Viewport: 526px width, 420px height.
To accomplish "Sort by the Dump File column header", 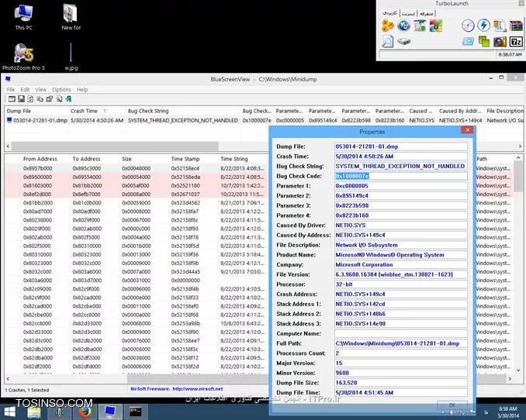I will click(36, 111).
